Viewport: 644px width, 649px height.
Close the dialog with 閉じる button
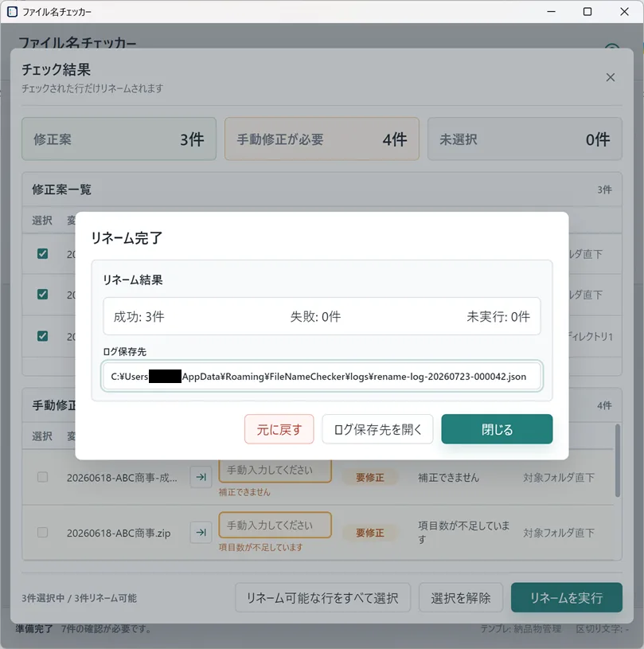[497, 429]
